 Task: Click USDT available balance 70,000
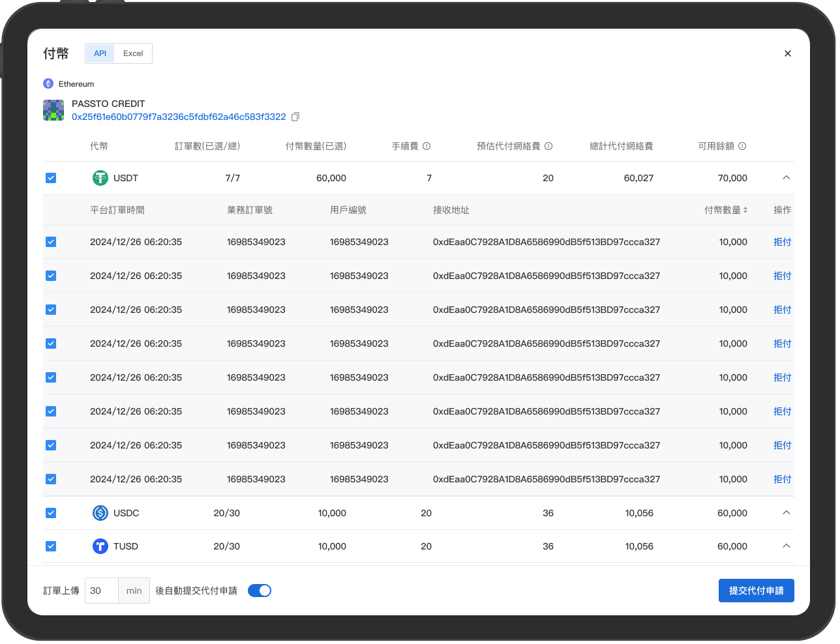(x=732, y=178)
